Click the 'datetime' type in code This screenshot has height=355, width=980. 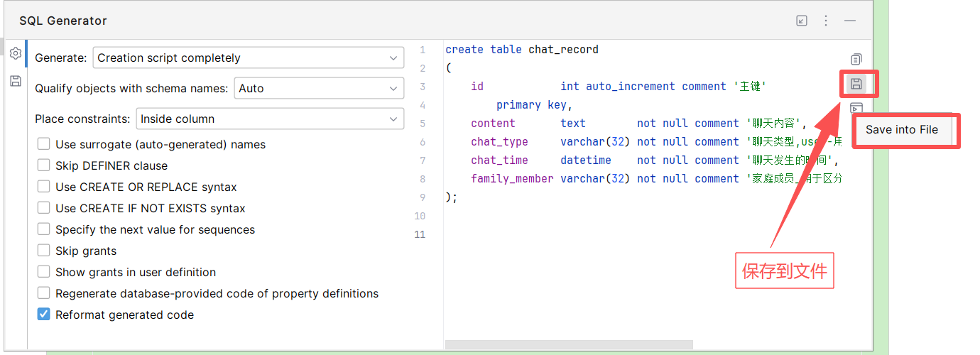point(586,160)
